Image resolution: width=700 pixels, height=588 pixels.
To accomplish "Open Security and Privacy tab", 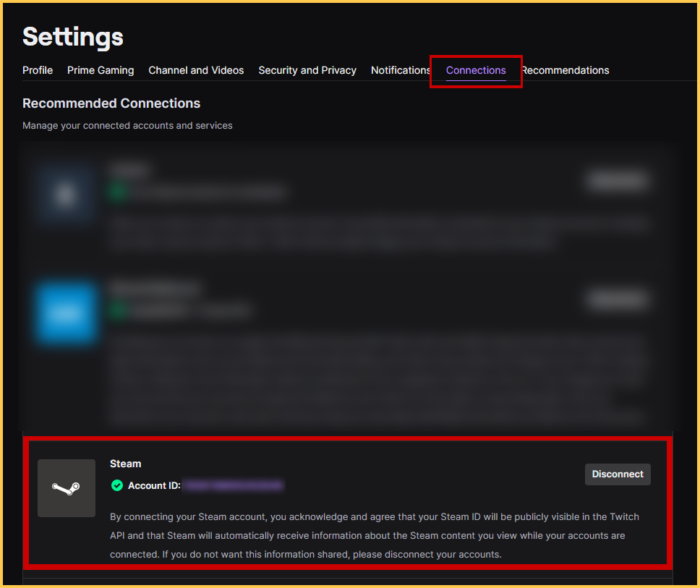I will pyautogui.click(x=307, y=70).
